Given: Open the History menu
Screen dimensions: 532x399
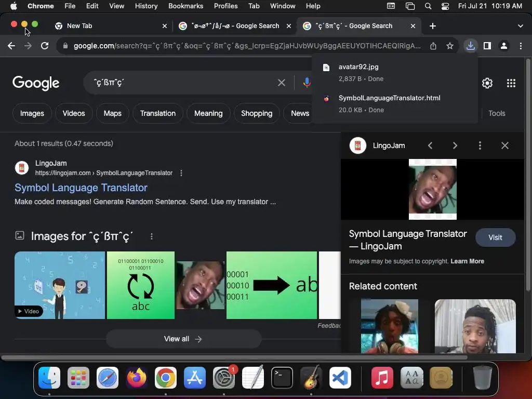Looking at the screenshot, I should coord(146,6).
